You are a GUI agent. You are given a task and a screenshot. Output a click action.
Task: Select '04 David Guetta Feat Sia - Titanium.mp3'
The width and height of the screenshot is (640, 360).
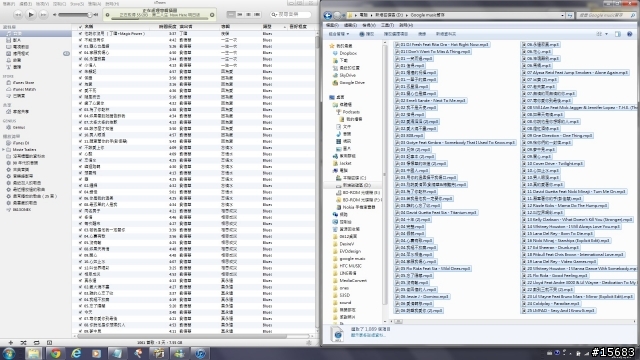pyautogui.click(x=436, y=213)
